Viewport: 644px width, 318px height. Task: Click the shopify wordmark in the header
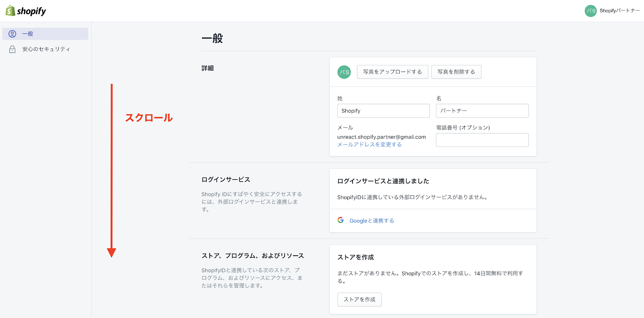pos(31,11)
